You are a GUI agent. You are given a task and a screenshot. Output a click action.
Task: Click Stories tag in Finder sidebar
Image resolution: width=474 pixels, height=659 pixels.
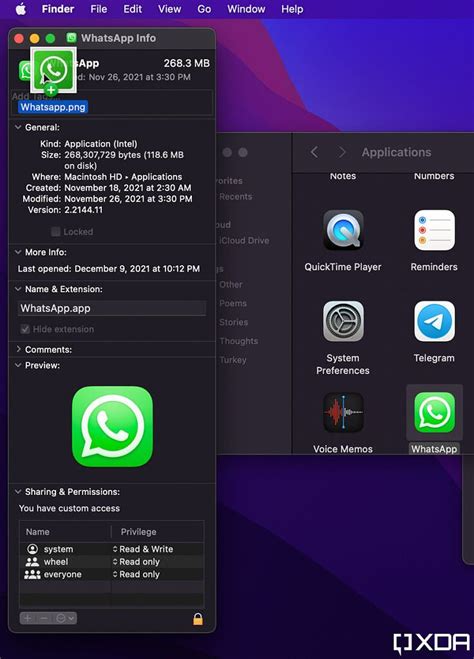tap(234, 322)
